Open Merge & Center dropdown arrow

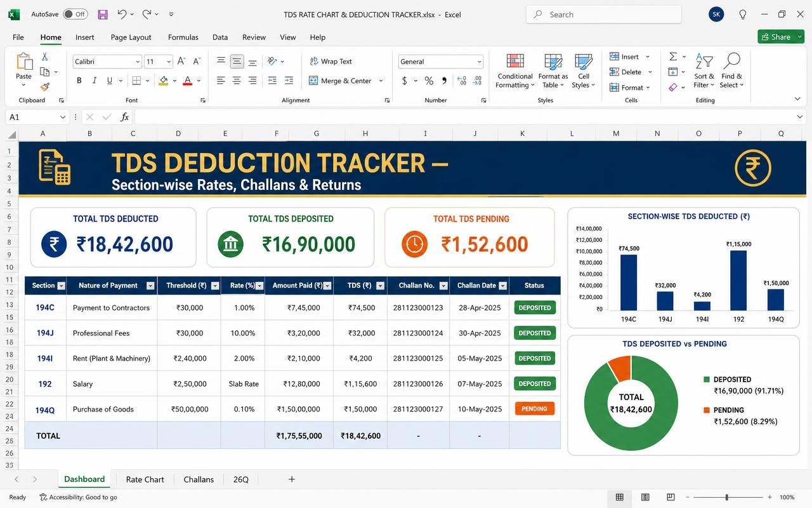(x=381, y=81)
